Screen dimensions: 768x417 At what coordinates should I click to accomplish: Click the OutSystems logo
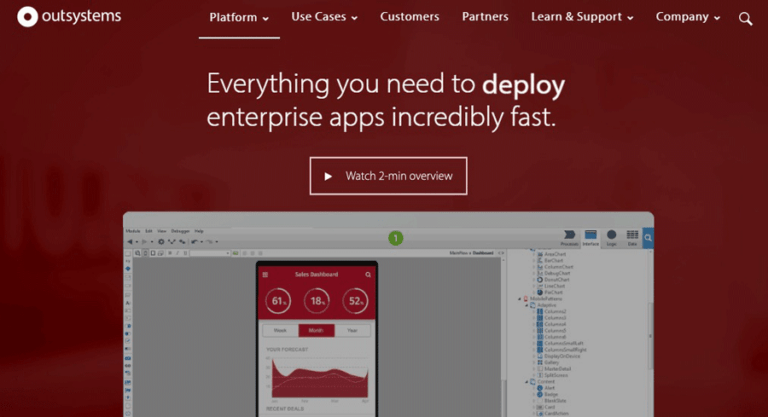pyautogui.click(x=69, y=17)
